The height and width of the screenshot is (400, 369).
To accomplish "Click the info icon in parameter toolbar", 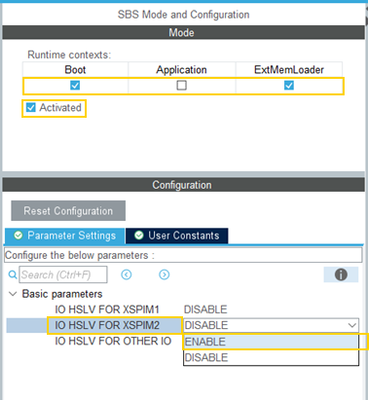I will (341, 275).
